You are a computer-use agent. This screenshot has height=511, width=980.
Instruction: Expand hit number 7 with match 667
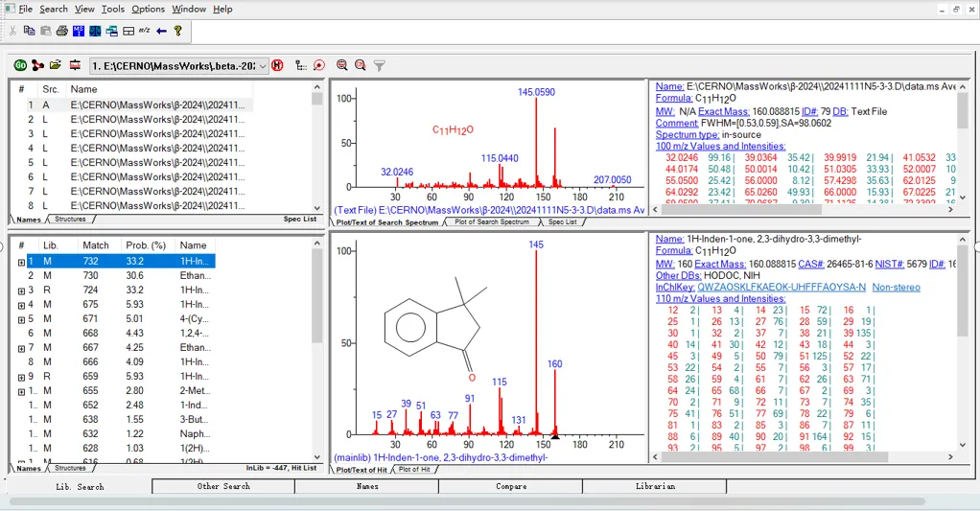tap(21, 347)
